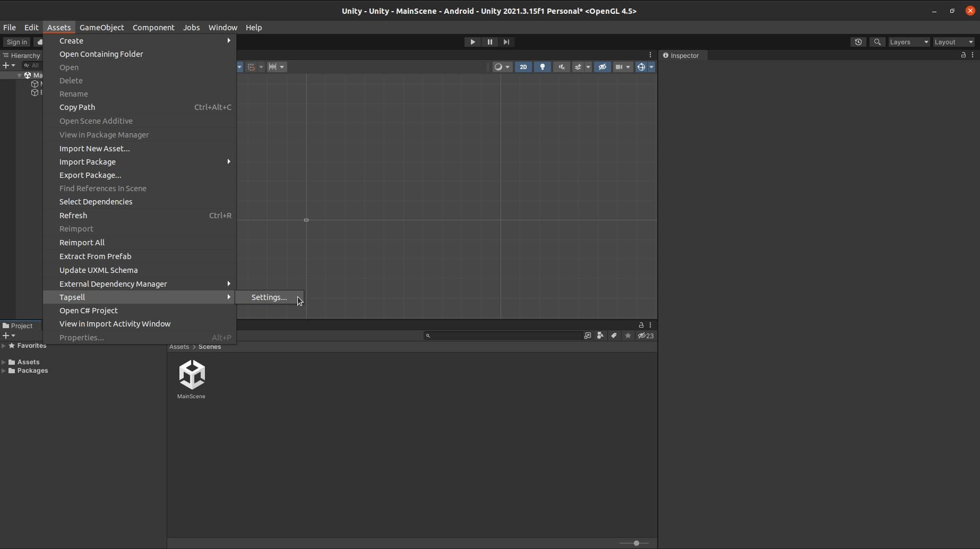Click Import New Asset menu item

click(140, 149)
